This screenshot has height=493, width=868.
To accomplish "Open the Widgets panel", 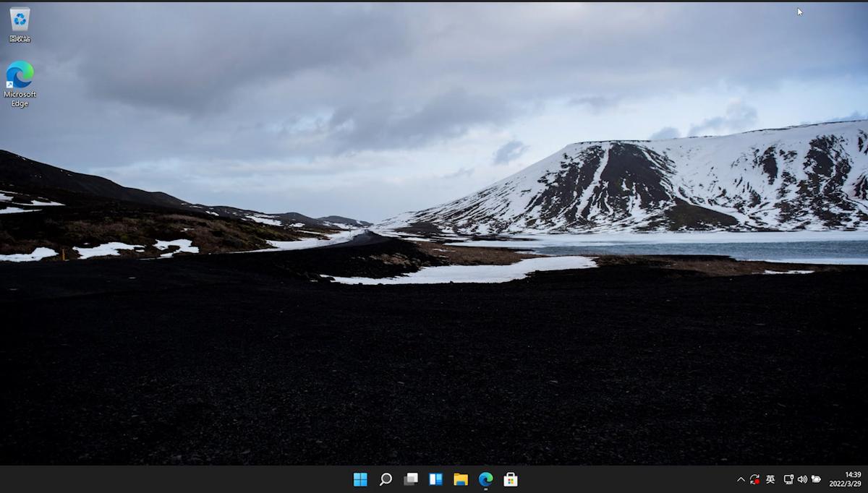I will (x=435, y=479).
